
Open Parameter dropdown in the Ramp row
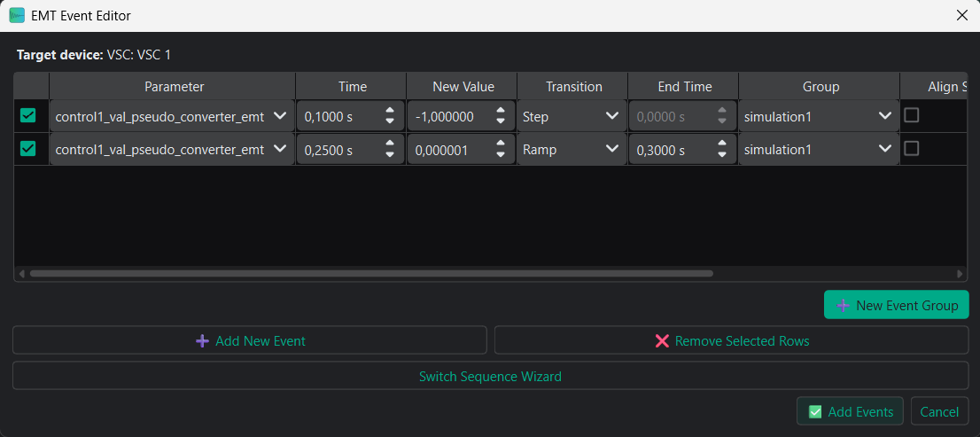(172, 149)
